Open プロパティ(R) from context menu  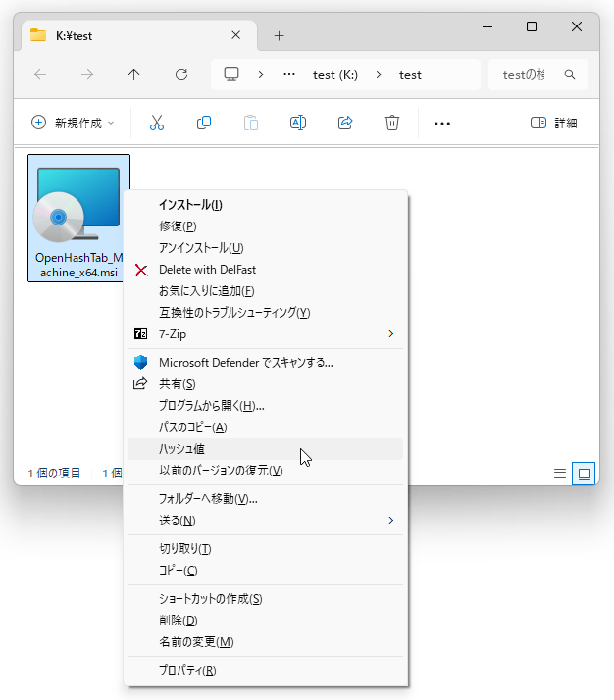point(187,671)
